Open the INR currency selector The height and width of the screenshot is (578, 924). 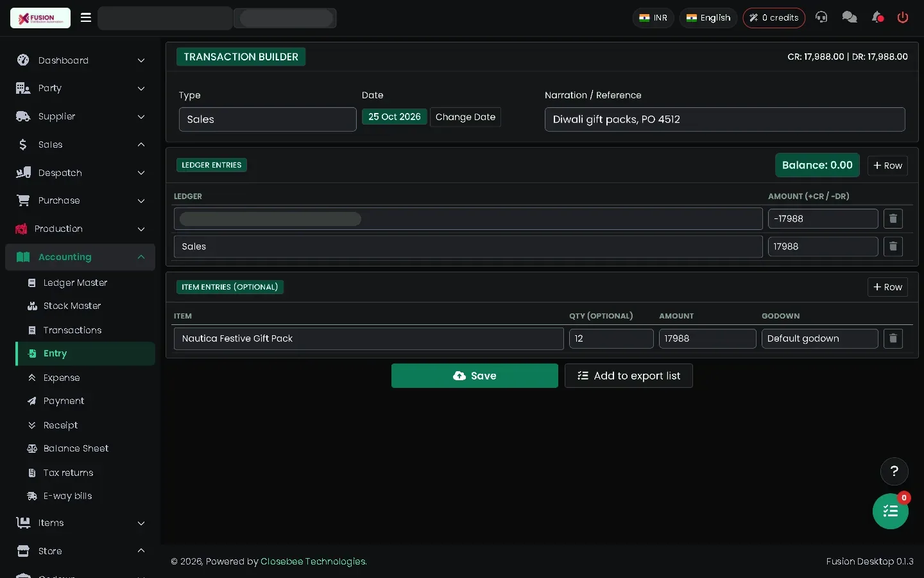(x=653, y=18)
